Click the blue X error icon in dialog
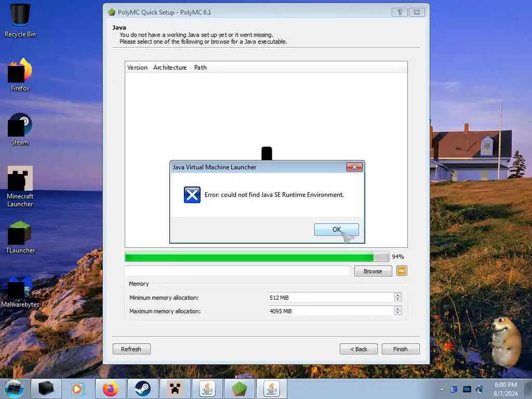532x399 pixels. click(x=192, y=195)
